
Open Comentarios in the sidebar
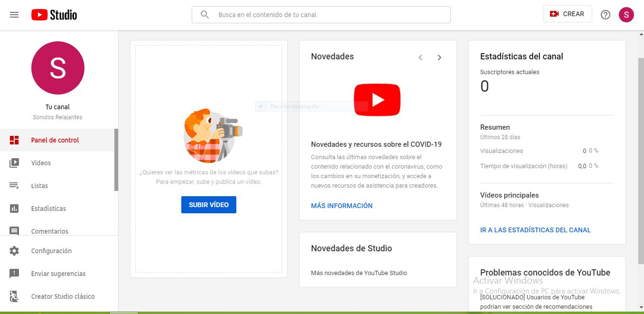(x=57, y=230)
